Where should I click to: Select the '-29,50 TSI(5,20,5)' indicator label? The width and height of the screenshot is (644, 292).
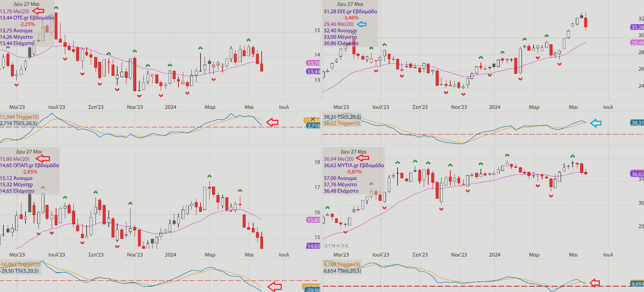click(x=19, y=271)
